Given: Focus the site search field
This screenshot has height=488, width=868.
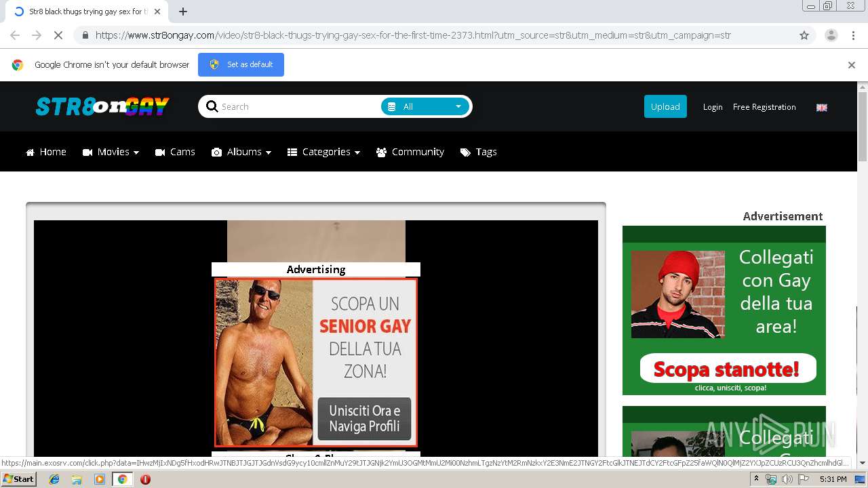Looking at the screenshot, I should [x=298, y=106].
